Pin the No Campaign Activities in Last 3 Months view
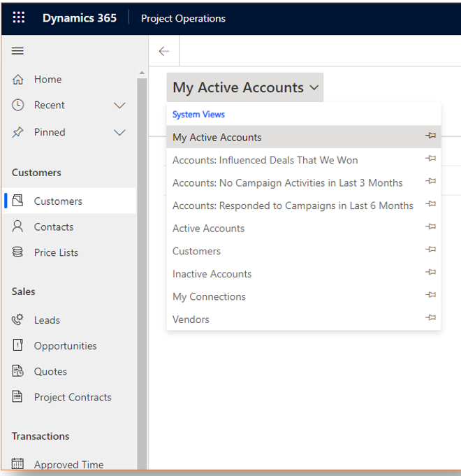The width and height of the screenshot is (461, 476). click(x=430, y=181)
